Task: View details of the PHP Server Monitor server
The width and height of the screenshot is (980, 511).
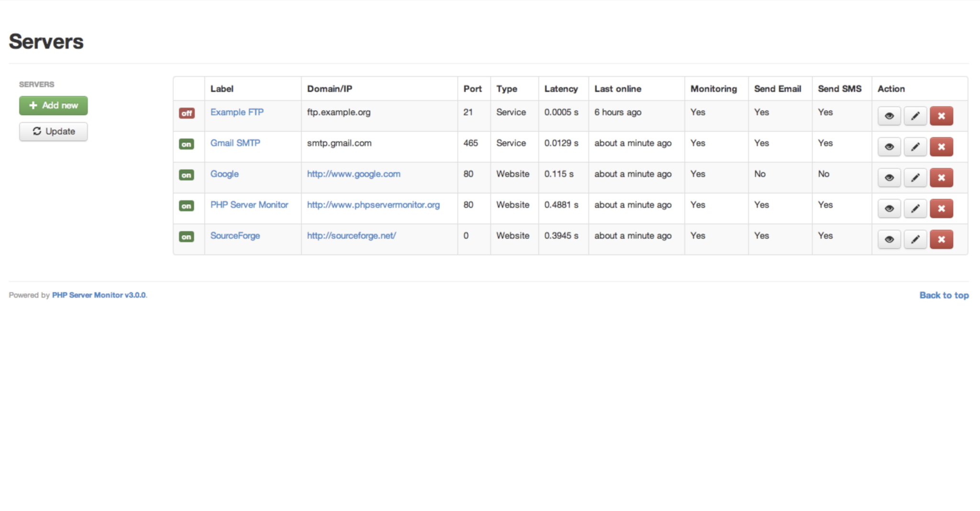Action: 889,208
